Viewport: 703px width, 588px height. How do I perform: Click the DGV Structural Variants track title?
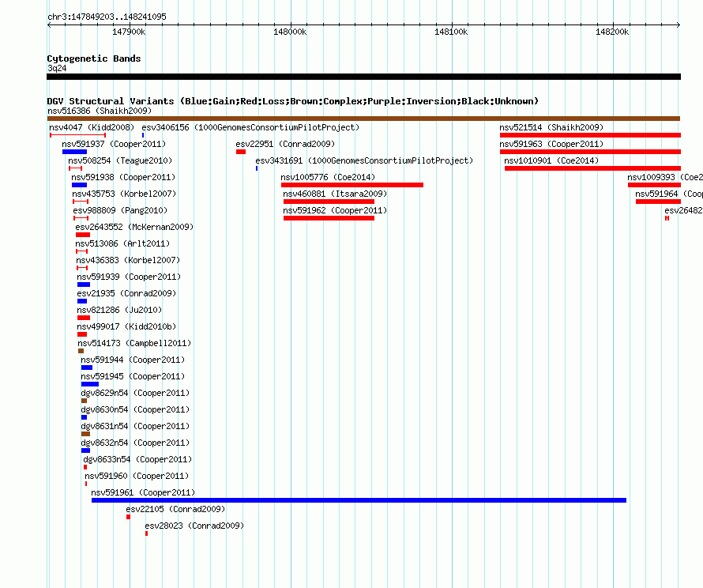click(292, 101)
